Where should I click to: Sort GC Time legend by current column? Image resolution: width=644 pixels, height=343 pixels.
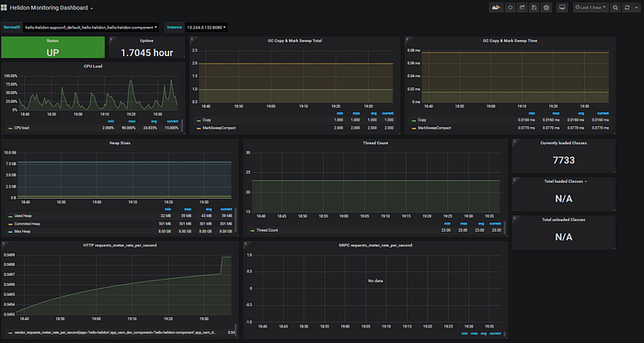[x=603, y=114]
